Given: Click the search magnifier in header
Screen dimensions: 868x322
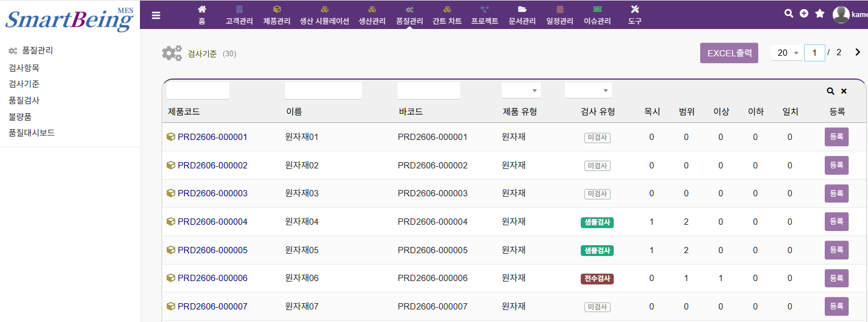Looking at the screenshot, I should (788, 14).
